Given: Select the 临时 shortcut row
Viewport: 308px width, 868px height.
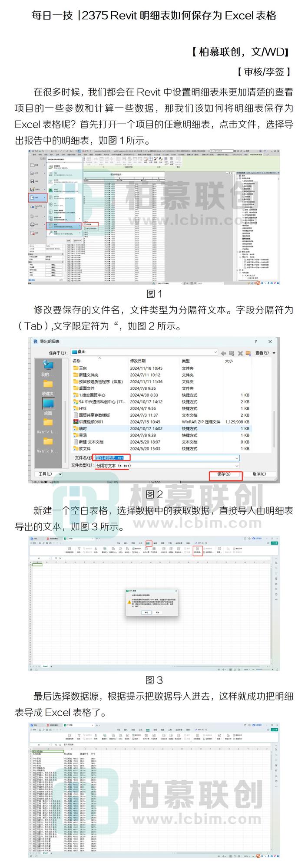Looking at the screenshot, I should pyautogui.click(x=162, y=428).
